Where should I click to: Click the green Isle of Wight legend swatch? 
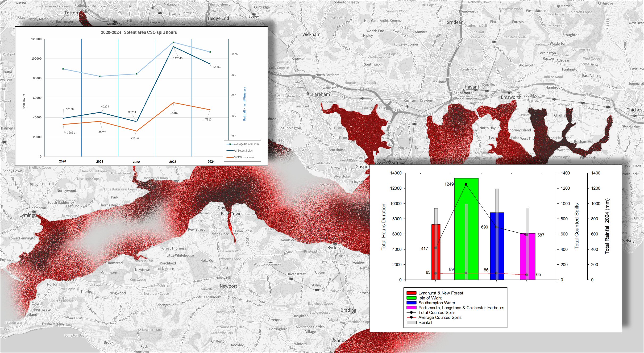(411, 298)
